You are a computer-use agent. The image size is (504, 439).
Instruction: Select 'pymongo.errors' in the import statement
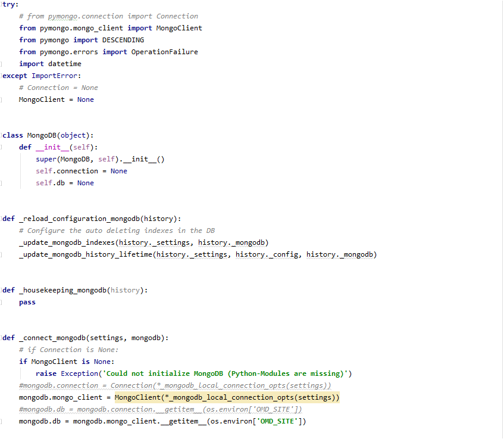[69, 52]
